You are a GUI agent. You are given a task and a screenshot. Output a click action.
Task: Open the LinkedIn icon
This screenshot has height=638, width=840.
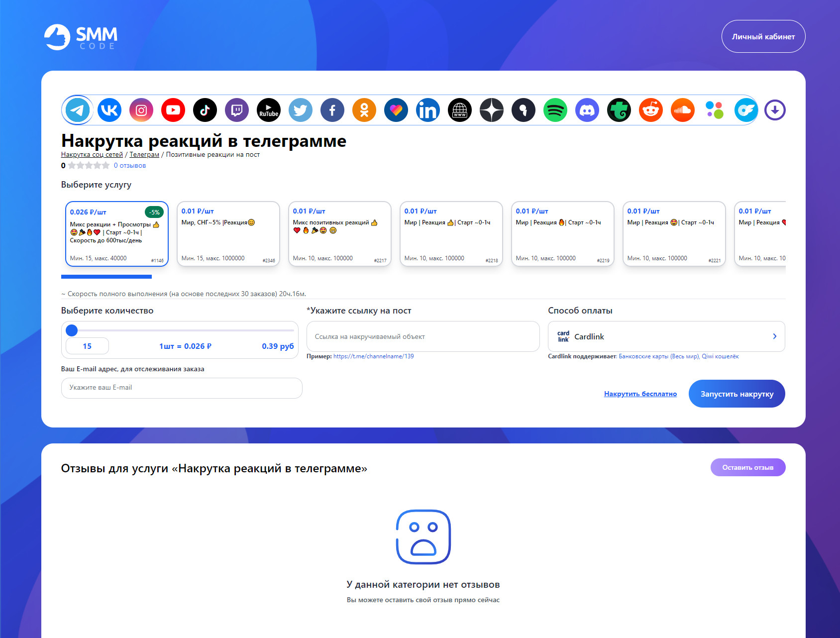pyautogui.click(x=428, y=110)
